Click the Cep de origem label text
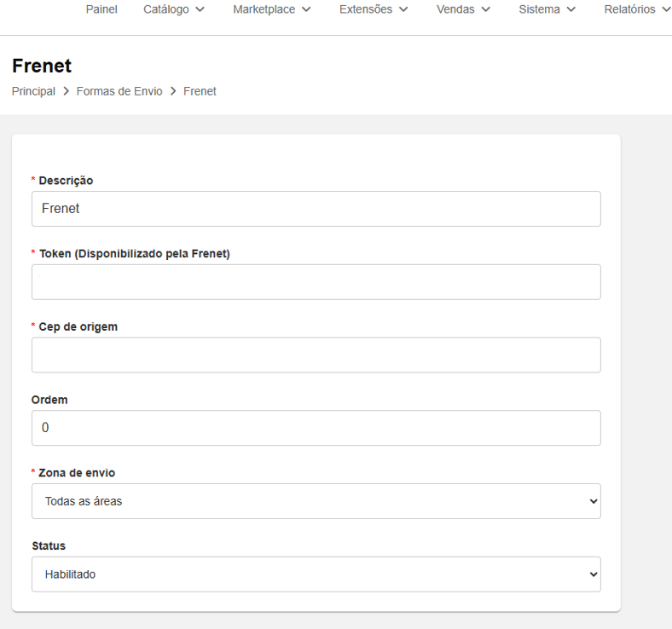Image resolution: width=672 pixels, height=629 pixels. click(78, 326)
